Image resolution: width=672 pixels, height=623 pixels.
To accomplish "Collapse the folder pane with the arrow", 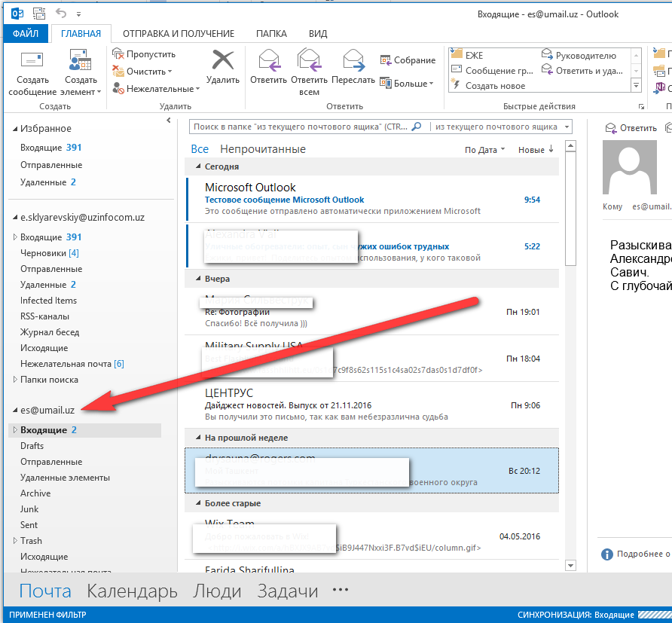I will coord(169,121).
